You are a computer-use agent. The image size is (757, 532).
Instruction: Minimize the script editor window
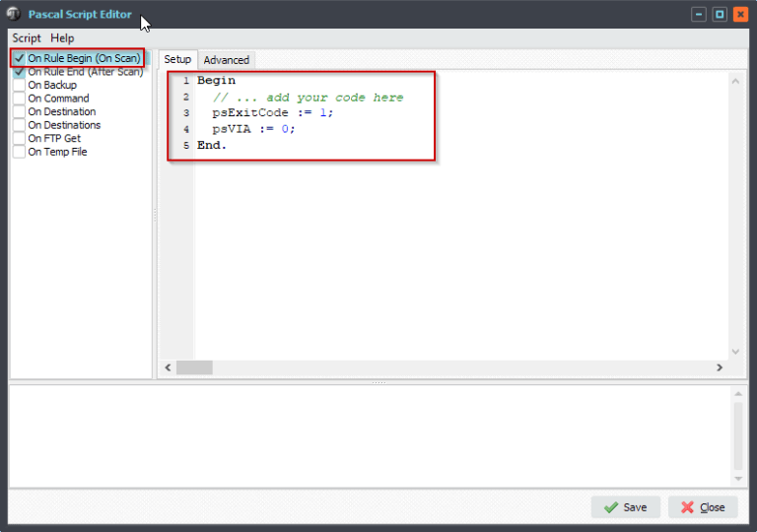click(x=699, y=14)
